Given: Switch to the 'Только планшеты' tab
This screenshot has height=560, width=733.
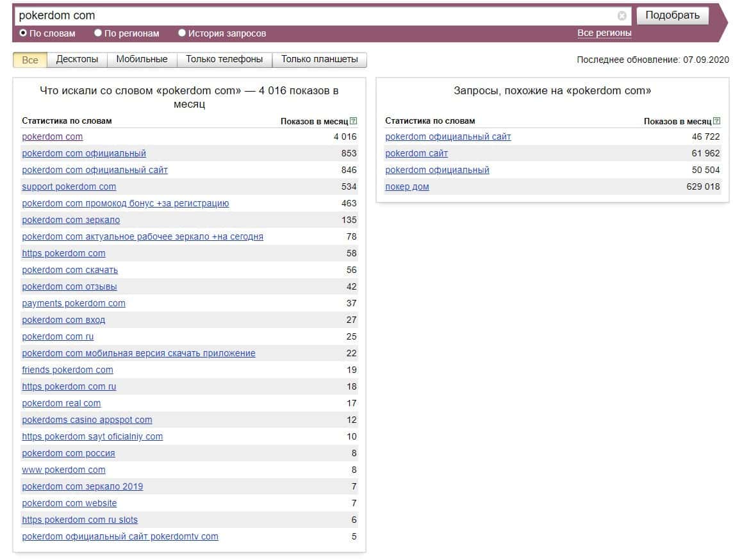Looking at the screenshot, I should coord(319,60).
